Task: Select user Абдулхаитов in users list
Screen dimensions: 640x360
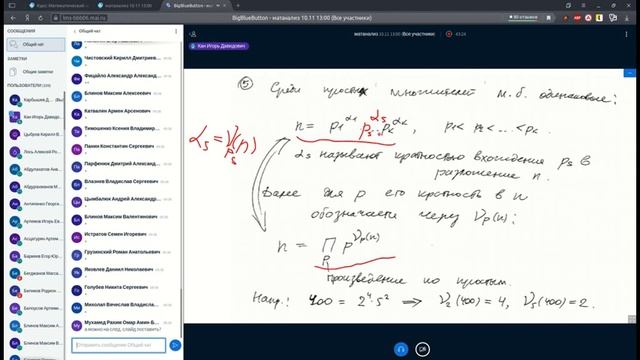Action: click(36, 169)
